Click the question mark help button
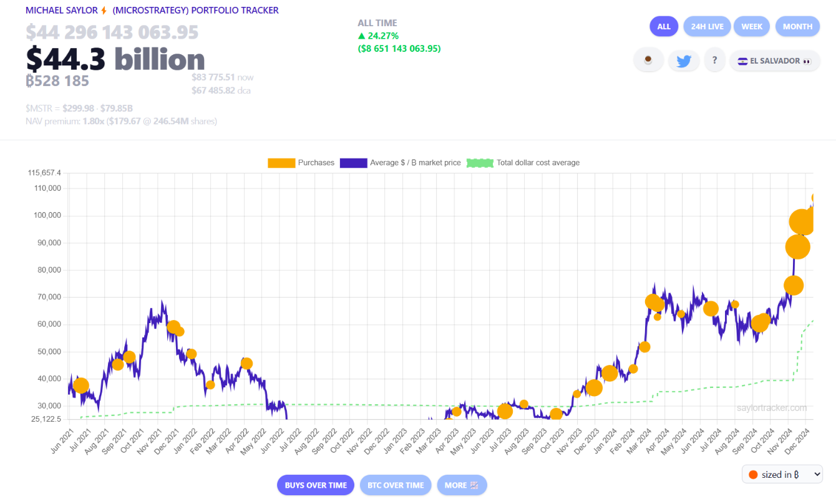 [x=714, y=61]
